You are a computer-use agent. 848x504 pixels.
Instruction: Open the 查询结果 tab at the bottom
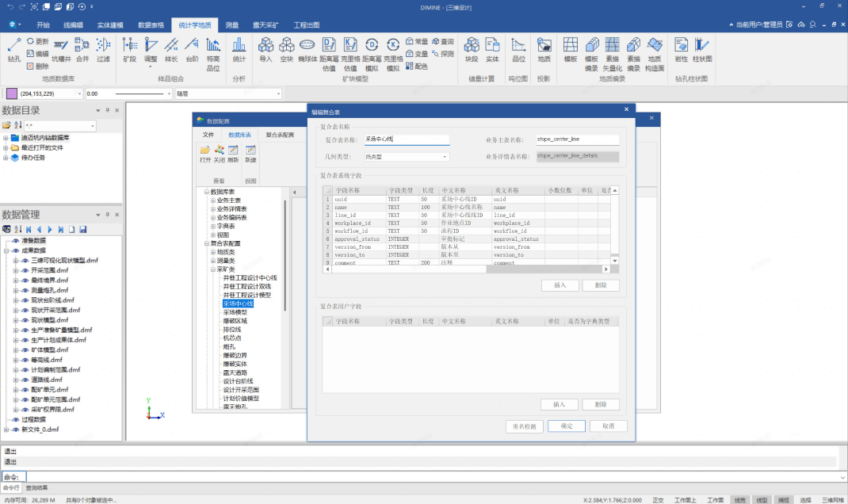coord(36,488)
